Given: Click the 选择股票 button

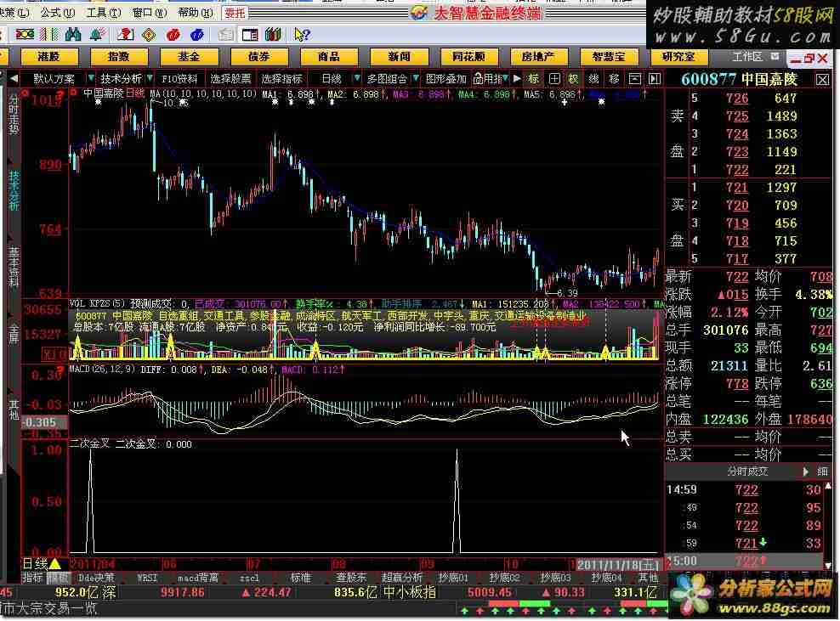Looking at the screenshot, I should coord(230,79).
